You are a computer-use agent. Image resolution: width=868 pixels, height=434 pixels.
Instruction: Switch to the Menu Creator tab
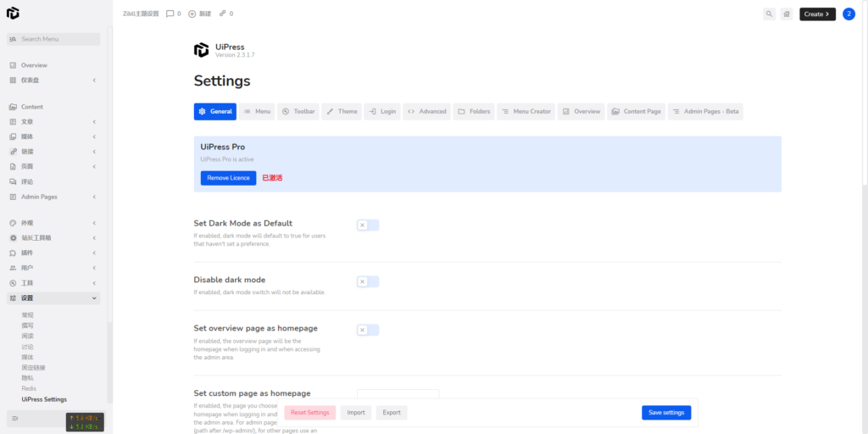[526, 111]
